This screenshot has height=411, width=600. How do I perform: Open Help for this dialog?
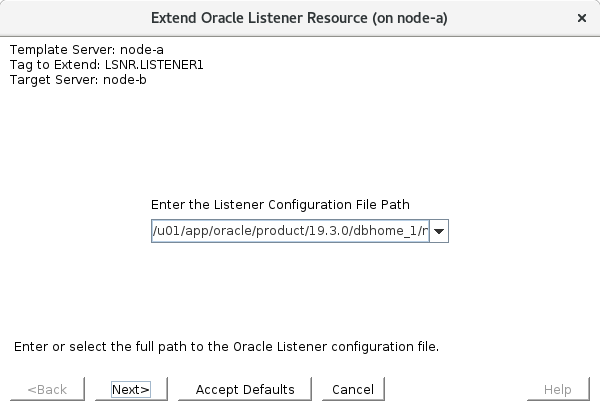tap(557, 389)
